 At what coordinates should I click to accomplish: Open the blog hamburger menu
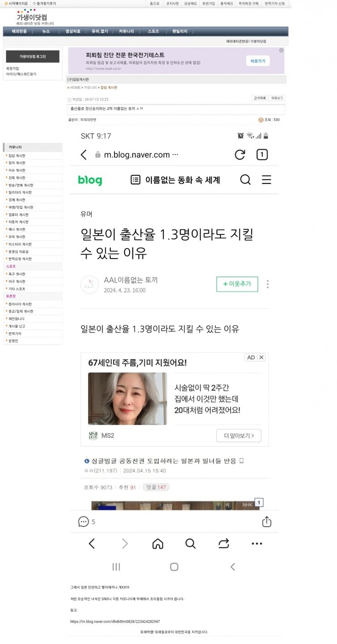(266, 180)
